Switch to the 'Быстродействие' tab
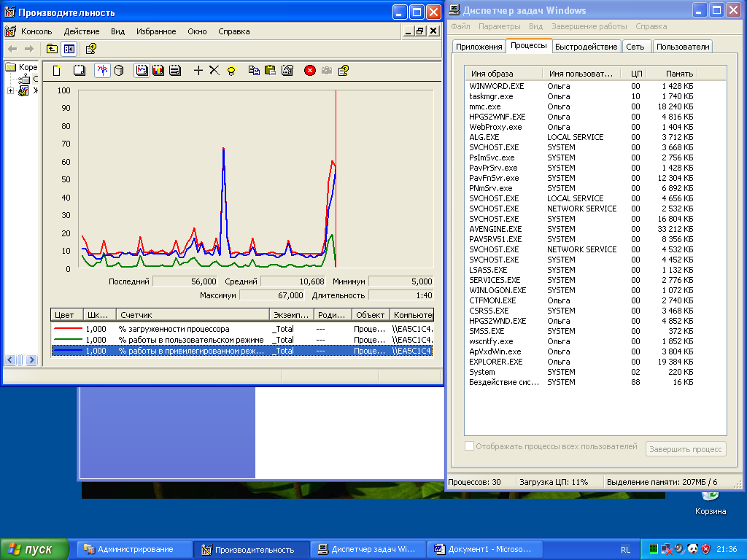Viewport: 747px width, 560px height. (586, 47)
